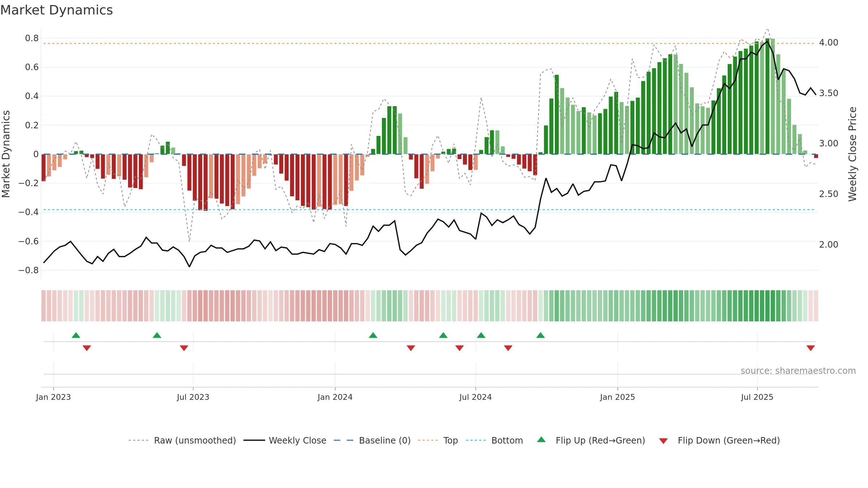Click the Jan 2024 x-axis label

tap(335, 397)
